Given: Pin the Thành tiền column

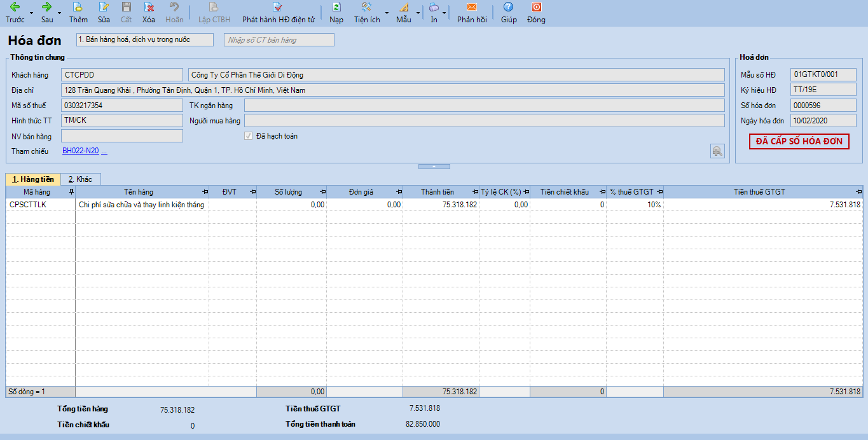Looking at the screenshot, I should [x=475, y=192].
